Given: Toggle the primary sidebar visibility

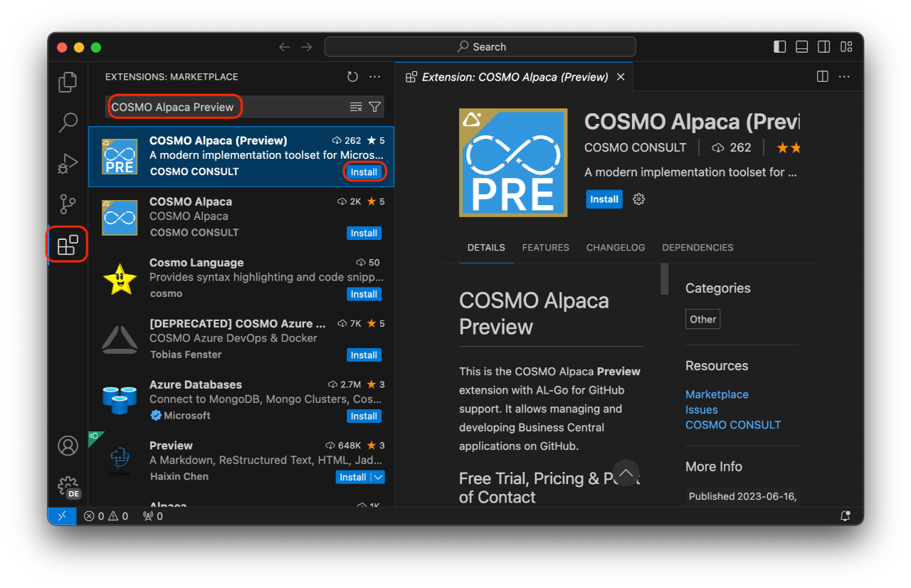Looking at the screenshot, I should (x=779, y=46).
